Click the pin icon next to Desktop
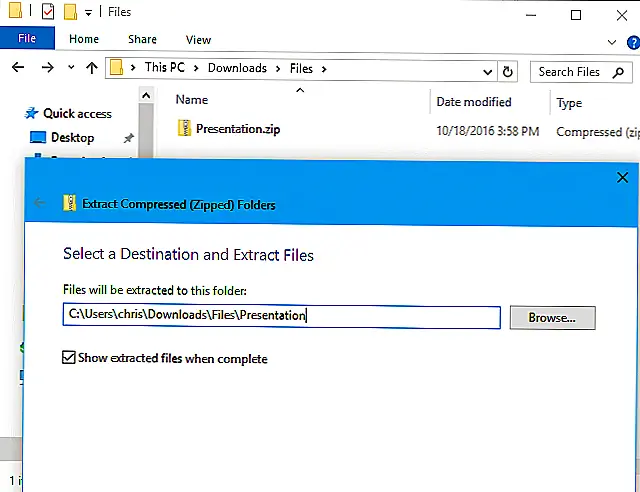 coord(129,138)
